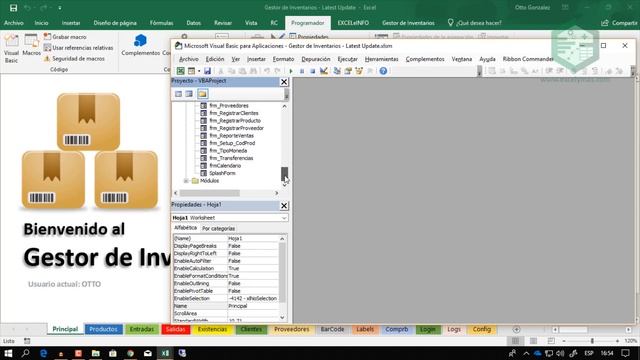Viewport: 640px width, 360px height.
Task: Open Insert object dropdown arrow in VBA toolbar
Action: click(x=199, y=71)
